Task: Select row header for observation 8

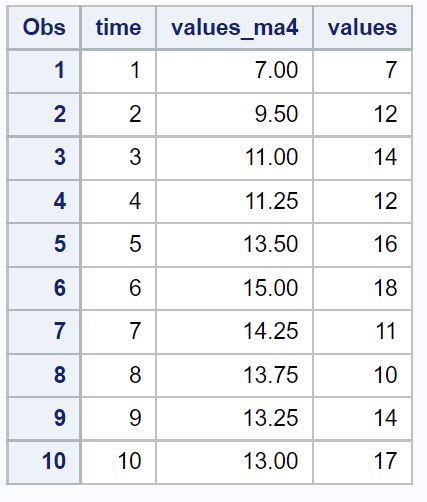Action: (44, 376)
